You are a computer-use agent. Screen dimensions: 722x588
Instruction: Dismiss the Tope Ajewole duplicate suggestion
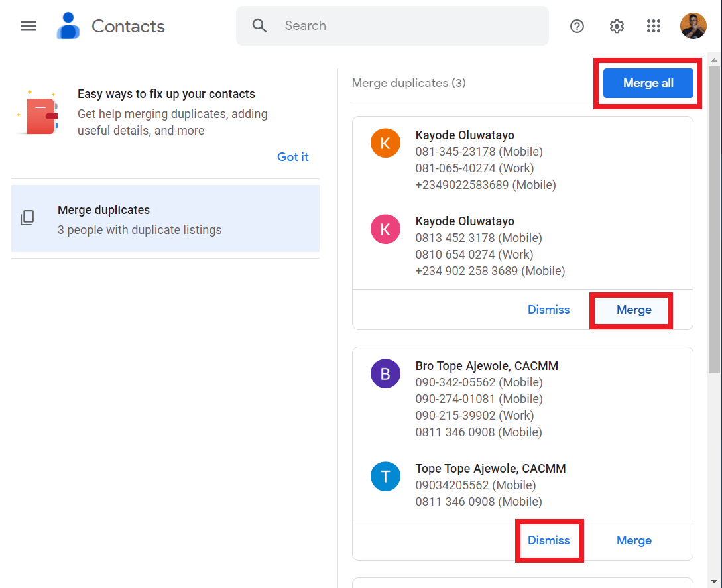tap(548, 540)
